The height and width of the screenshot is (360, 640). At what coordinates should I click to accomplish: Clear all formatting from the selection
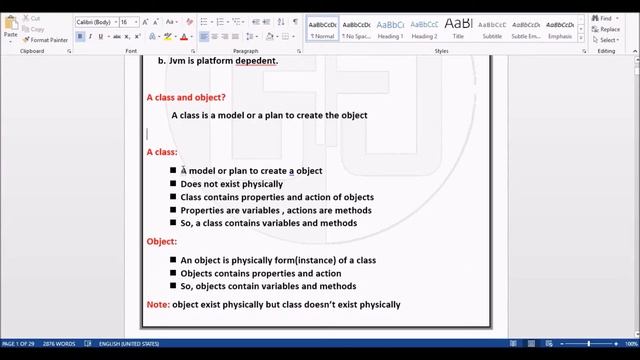tap(189, 22)
